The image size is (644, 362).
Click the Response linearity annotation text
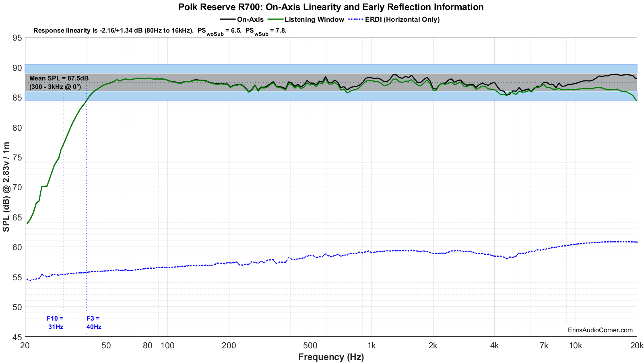click(159, 31)
